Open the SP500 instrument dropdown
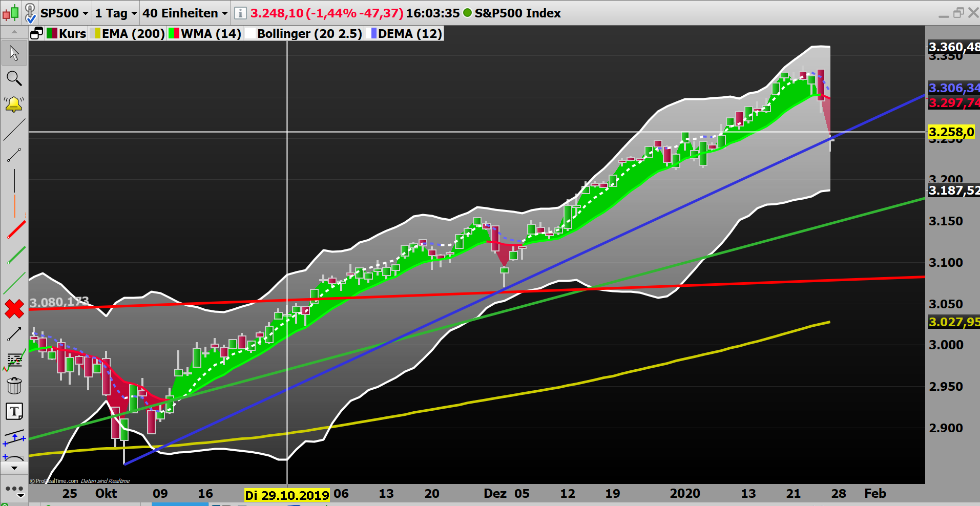Viewport: 980px width, 506px height. point(64,13)
